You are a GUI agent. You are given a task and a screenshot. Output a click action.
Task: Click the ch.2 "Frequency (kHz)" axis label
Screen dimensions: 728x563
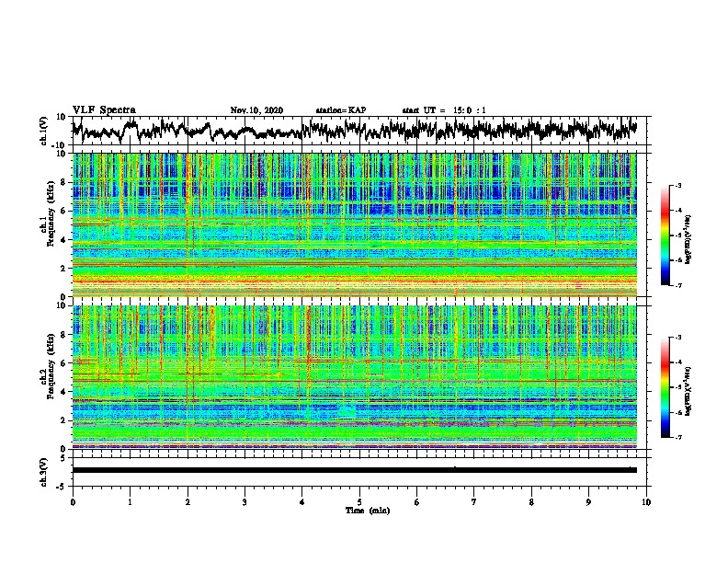pos(51,366)
